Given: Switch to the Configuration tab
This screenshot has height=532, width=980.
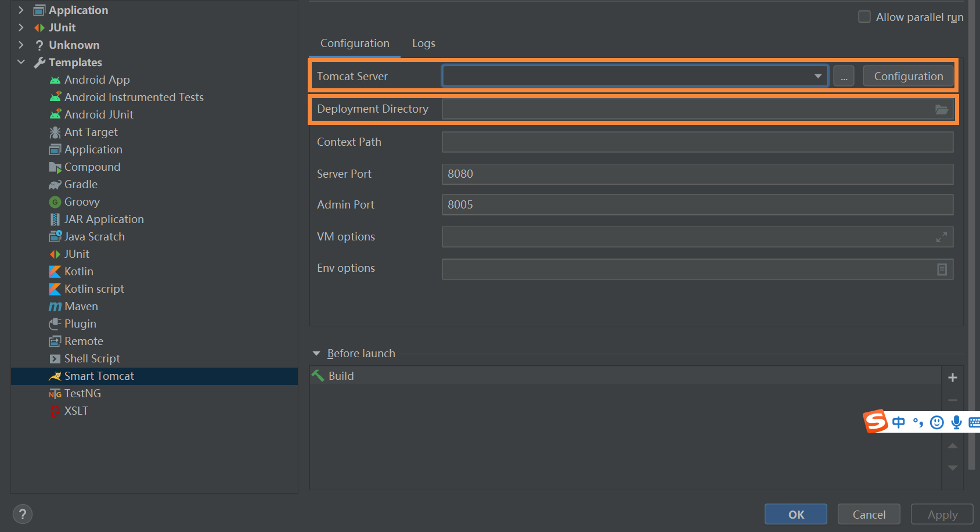Looking at the screenshot, I should click(355, 44).
